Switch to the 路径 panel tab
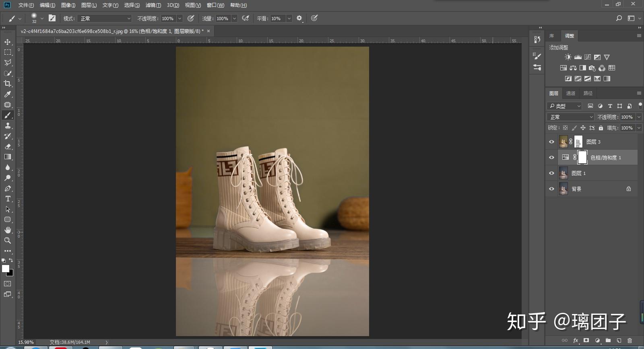 (588, 93)
